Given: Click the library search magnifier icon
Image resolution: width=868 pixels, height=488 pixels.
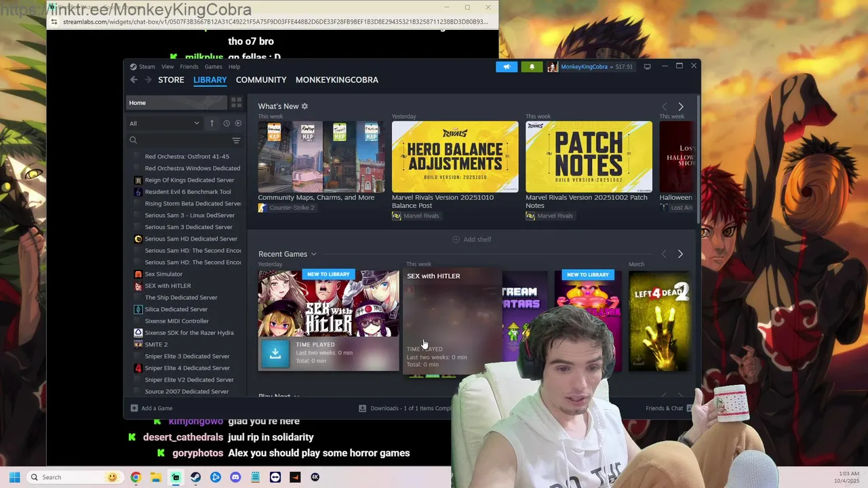Looking at the screenshot, I should (133, 140).
